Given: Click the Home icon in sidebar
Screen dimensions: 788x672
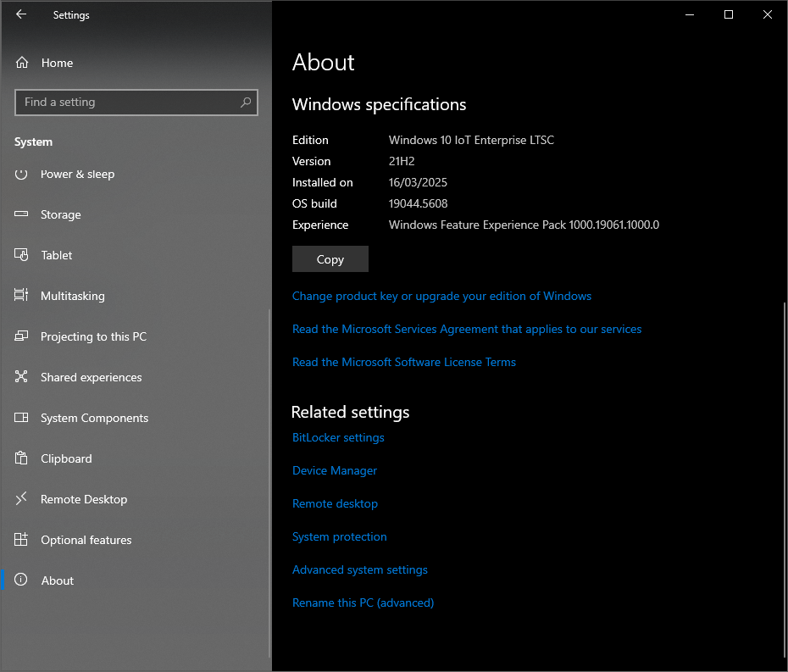Looking at the screenshot, I should tap(22, 63).
